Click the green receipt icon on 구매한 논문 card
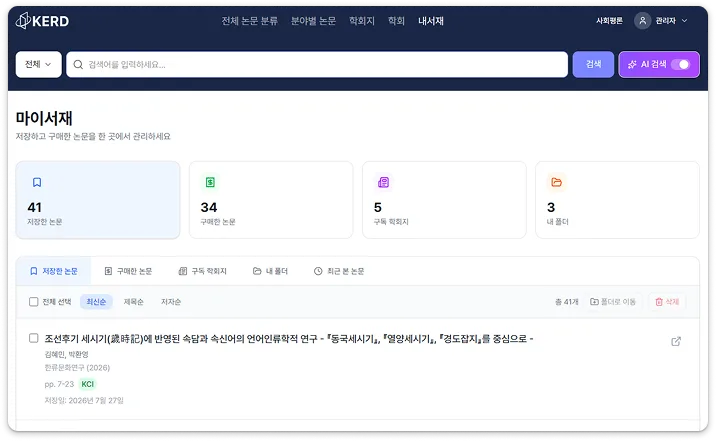Screen dimensions: 716x441 210,182
